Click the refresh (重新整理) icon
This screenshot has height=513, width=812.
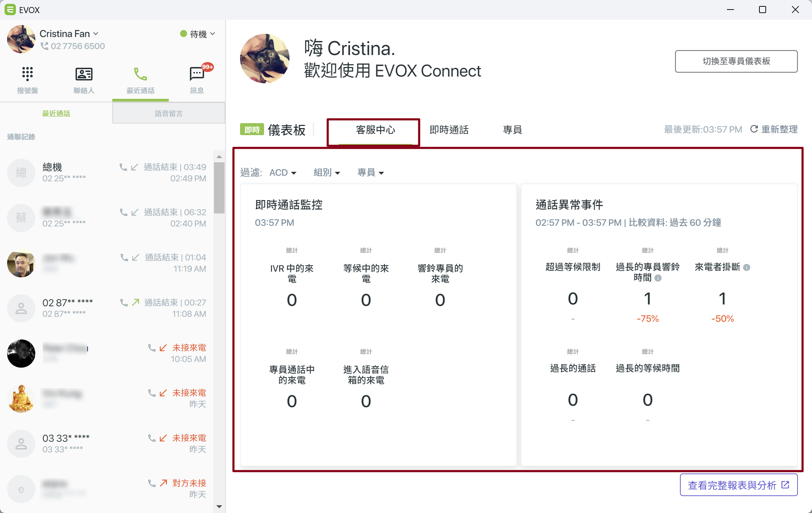click(x=754, y=129)
